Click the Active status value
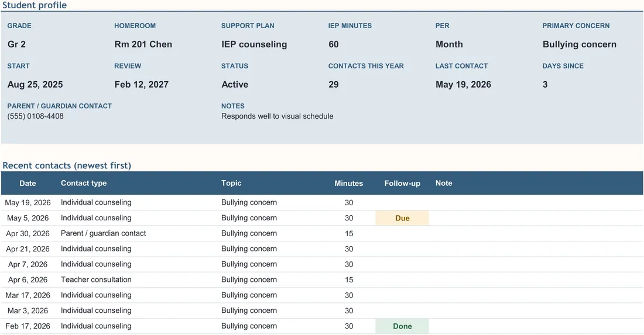644x335 pixels. (235, 84)
